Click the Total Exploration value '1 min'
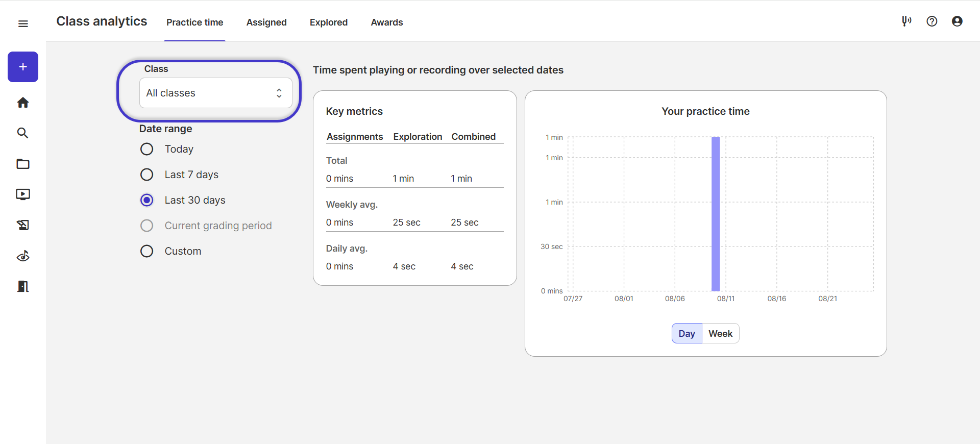Screen dimensions: 980x444 [x=403, y=179]
